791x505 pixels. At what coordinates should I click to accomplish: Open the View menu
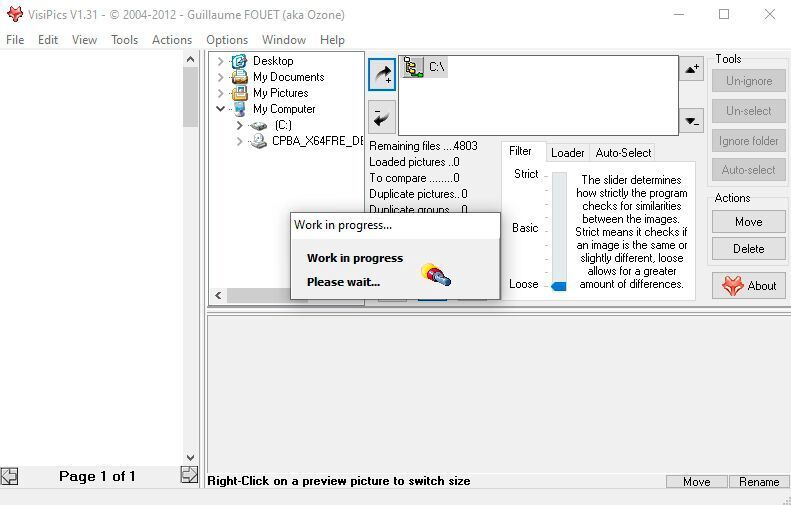[84, 40]
